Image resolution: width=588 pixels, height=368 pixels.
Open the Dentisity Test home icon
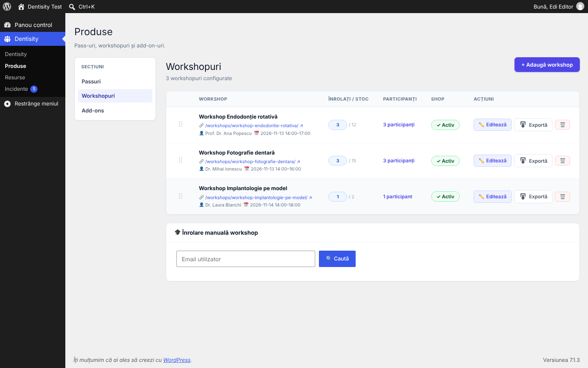(21, 7)
